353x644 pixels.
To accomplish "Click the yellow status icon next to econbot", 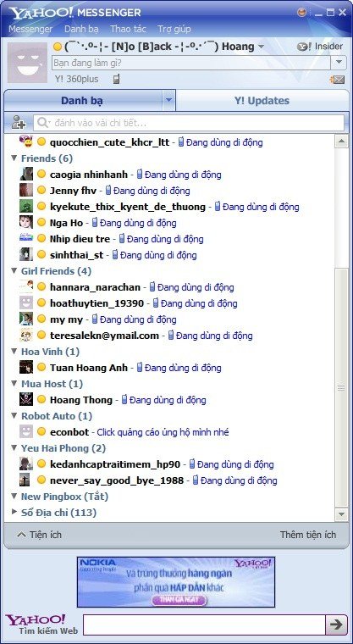I will (41, 431).
